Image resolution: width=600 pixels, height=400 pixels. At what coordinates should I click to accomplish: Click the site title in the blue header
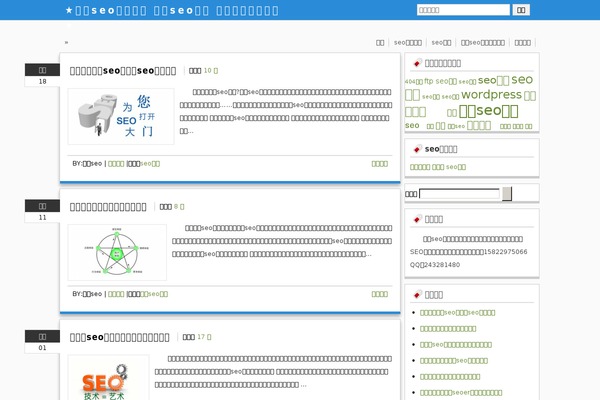click(172, 10)
